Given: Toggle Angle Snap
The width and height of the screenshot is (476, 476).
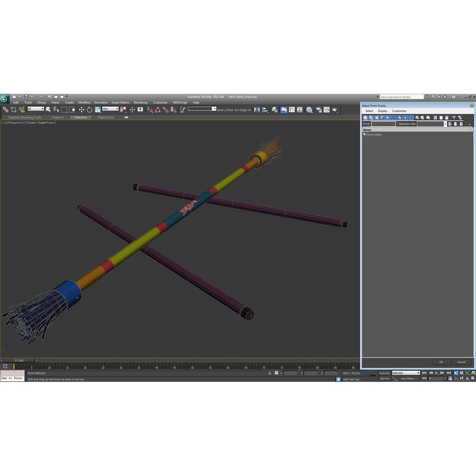Looking at the screenshot, I should pos(157,110).
